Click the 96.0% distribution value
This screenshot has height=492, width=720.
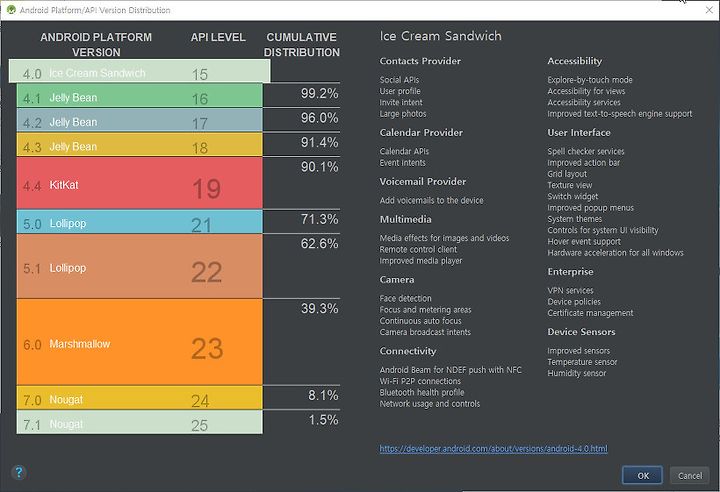click(320, 118)
